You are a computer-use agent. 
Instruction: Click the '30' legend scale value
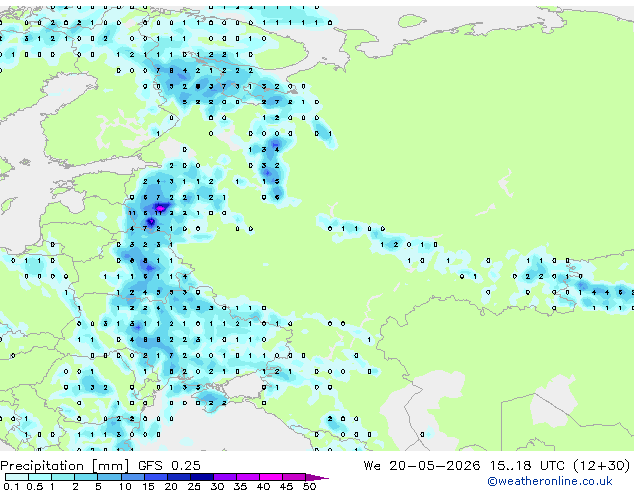[217, 486]
